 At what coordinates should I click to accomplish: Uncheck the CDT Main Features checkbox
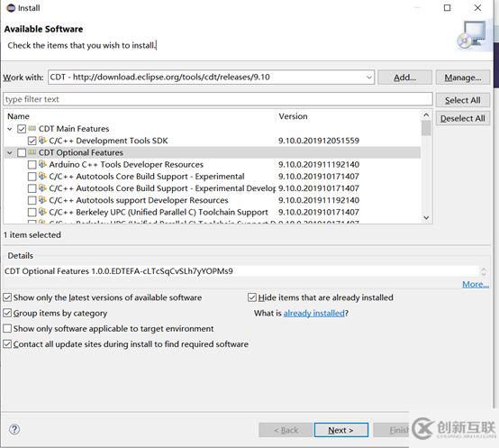22,129
